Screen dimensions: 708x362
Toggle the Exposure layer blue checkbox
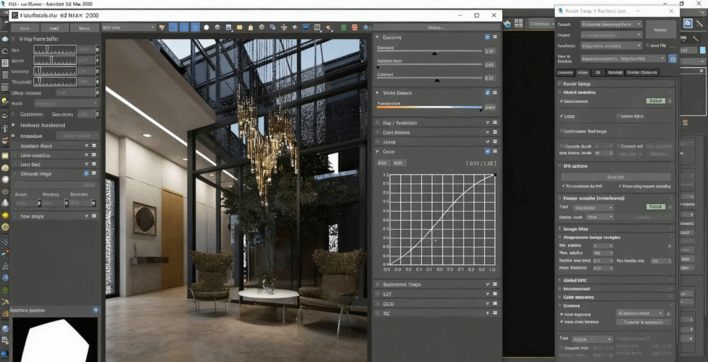pyautogui.click(x=487, y=37)
